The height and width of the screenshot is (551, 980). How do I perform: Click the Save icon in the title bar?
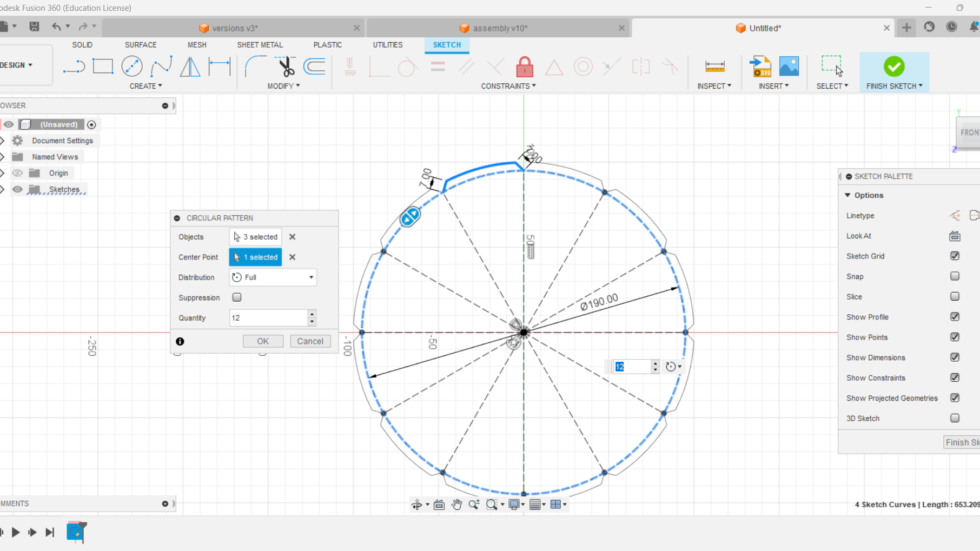(34, 26)
